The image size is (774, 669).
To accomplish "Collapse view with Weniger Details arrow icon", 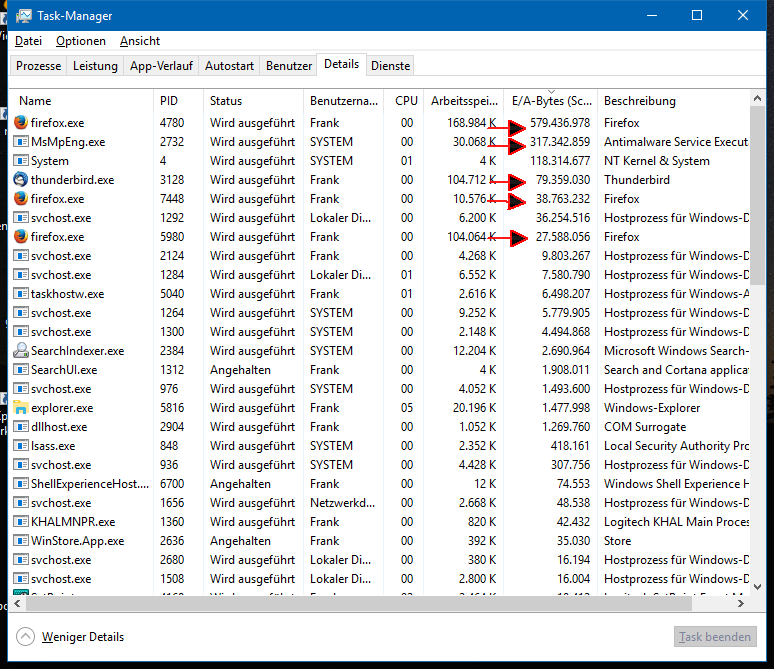I will (x=25, y=636).
